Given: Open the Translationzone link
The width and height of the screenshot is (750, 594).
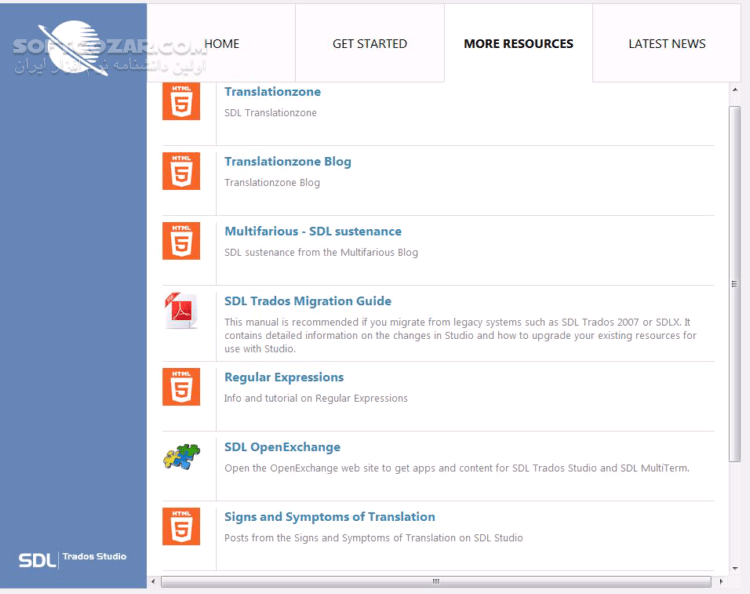Looking at the screenshot, I should (272, 92).
